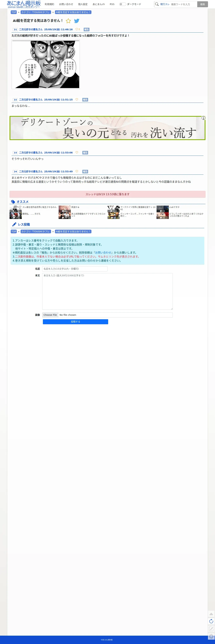The width and height of the screenshot is (215, 644).
Task: Like post 2 with the heart icon
Action: (x=77, y=99)
